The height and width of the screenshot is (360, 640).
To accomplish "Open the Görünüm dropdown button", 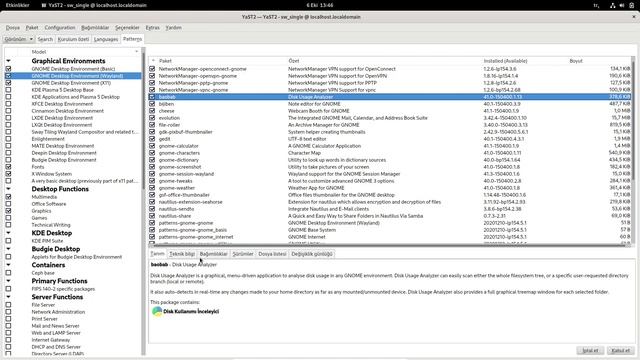I will click(18, 39).
